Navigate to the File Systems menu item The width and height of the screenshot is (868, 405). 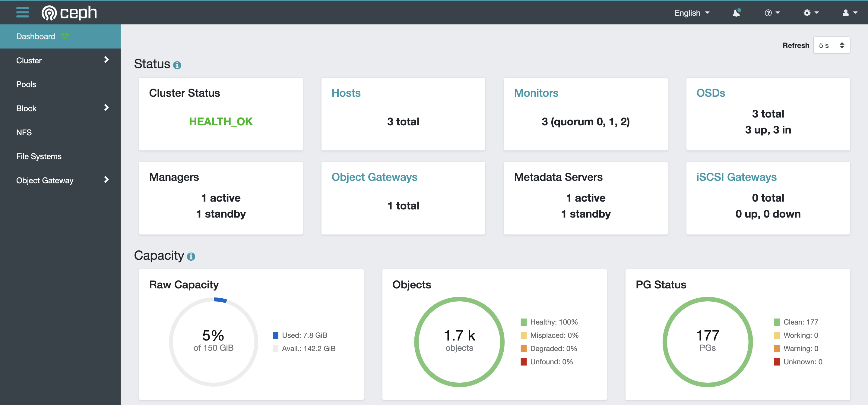pos(39,156)
